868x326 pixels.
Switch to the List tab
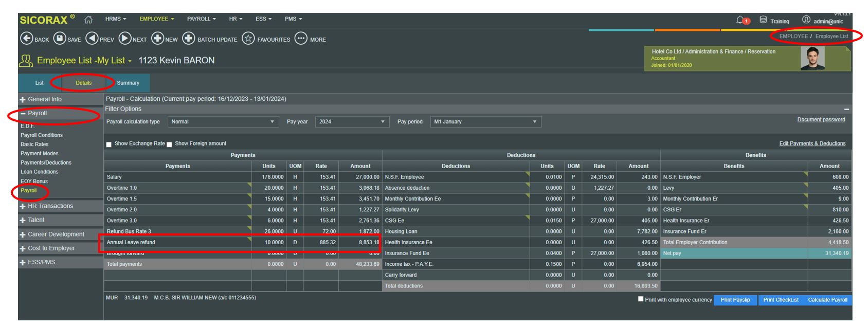40,83
